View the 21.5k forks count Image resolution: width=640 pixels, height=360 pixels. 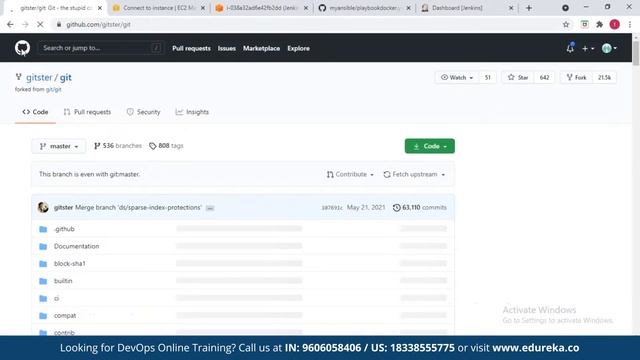604,78
